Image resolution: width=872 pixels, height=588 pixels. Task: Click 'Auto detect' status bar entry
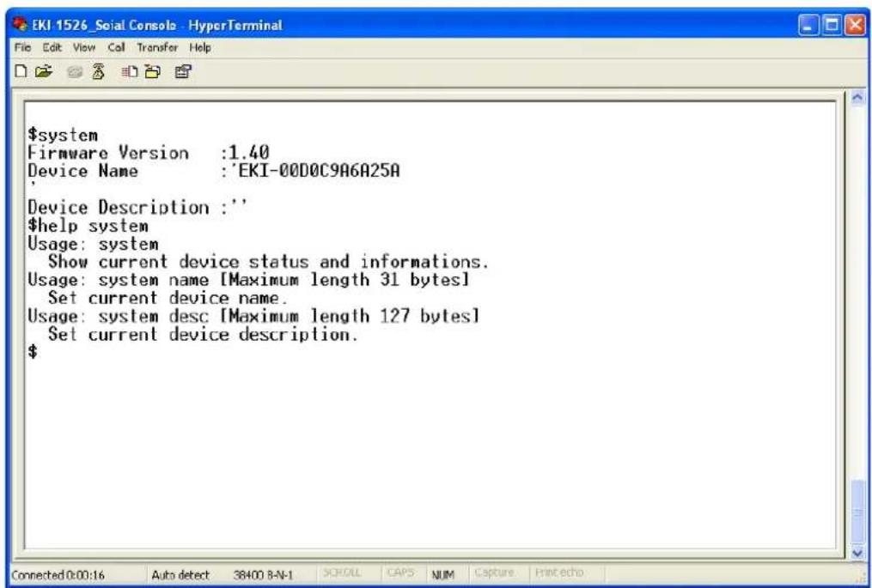[180, 574]
